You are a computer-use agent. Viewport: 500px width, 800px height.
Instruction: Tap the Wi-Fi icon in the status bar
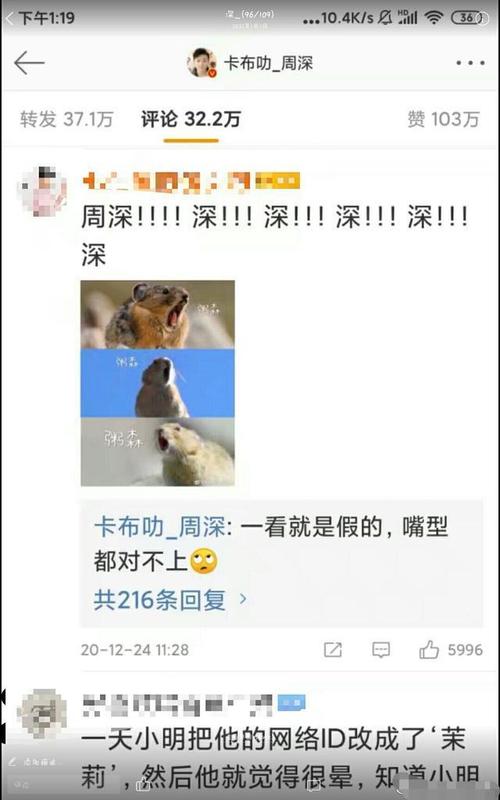434,18
